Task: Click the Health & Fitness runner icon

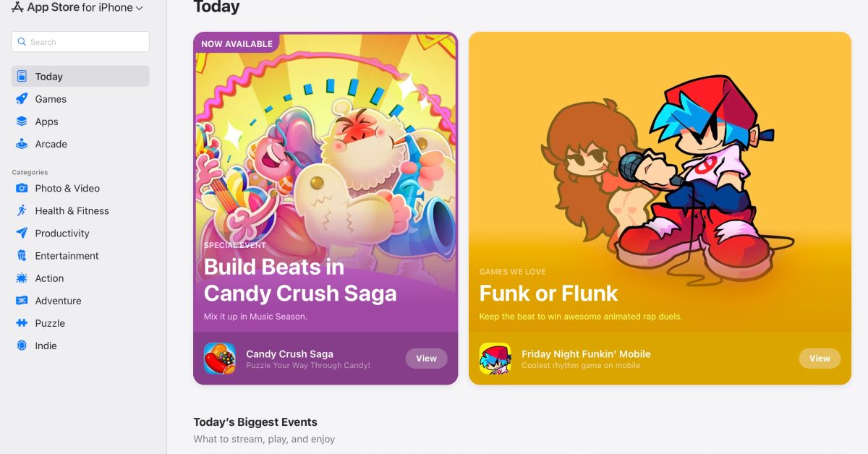Action: pyautogui.click(x=22, y=210)
